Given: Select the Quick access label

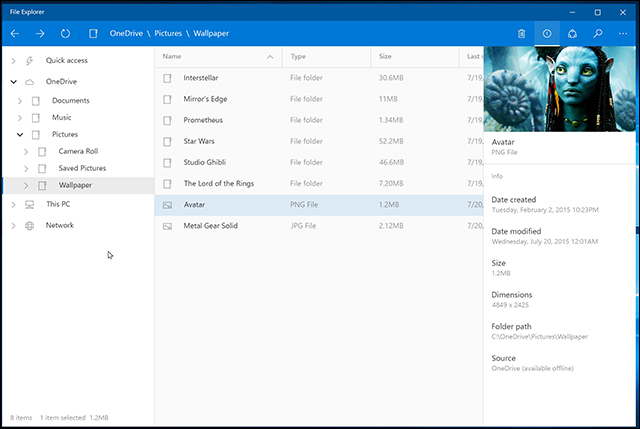Looking at the screenshot, I should (67, 60).
